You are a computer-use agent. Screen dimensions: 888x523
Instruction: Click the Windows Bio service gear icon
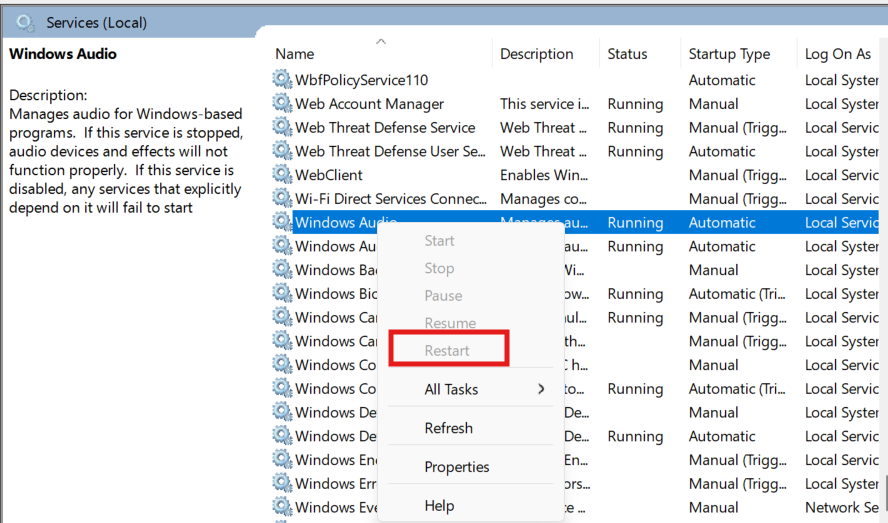click(281, 294)
